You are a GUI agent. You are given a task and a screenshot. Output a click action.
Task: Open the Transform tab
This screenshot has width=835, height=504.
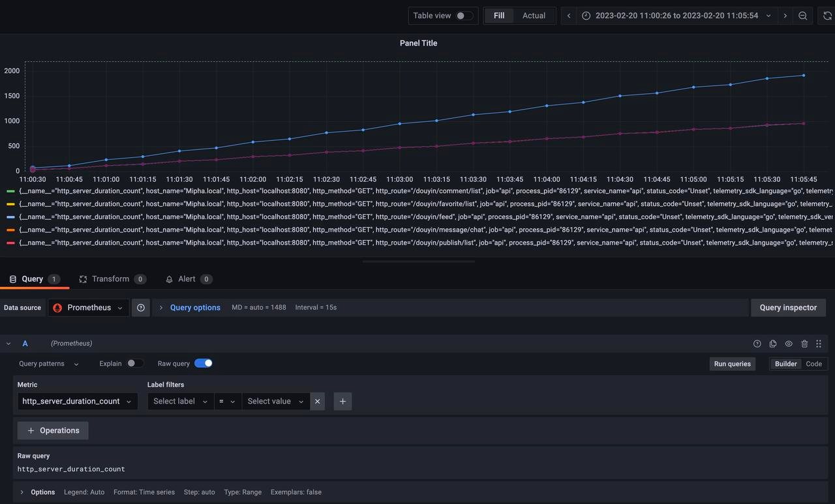pyautogui.click(x=112, y=278)
